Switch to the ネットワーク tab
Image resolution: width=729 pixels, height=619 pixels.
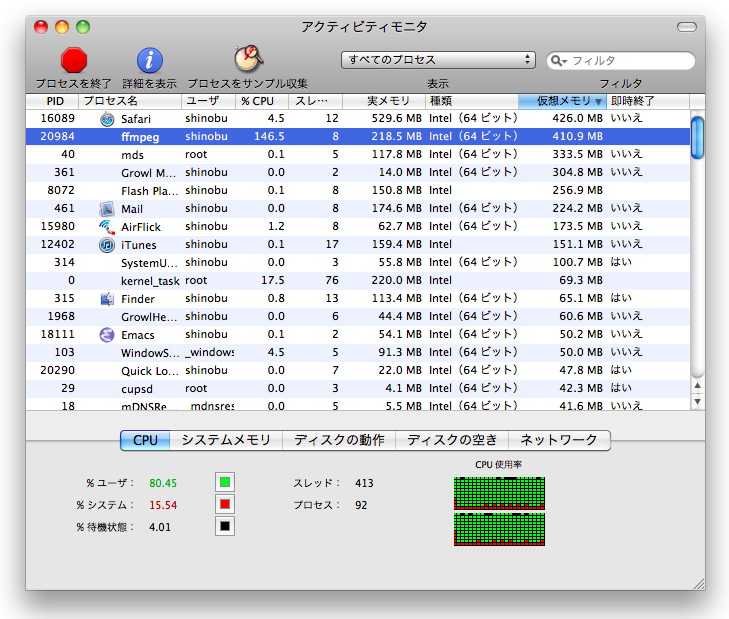559,440
